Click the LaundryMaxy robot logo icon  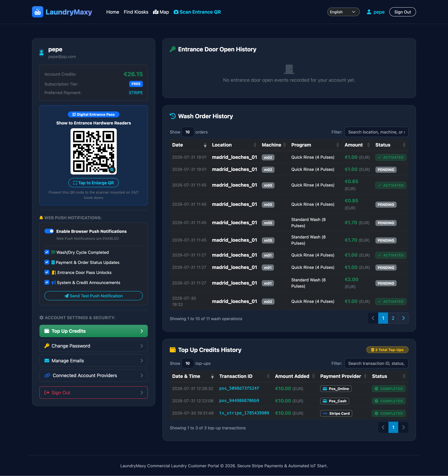coord(38,12)
